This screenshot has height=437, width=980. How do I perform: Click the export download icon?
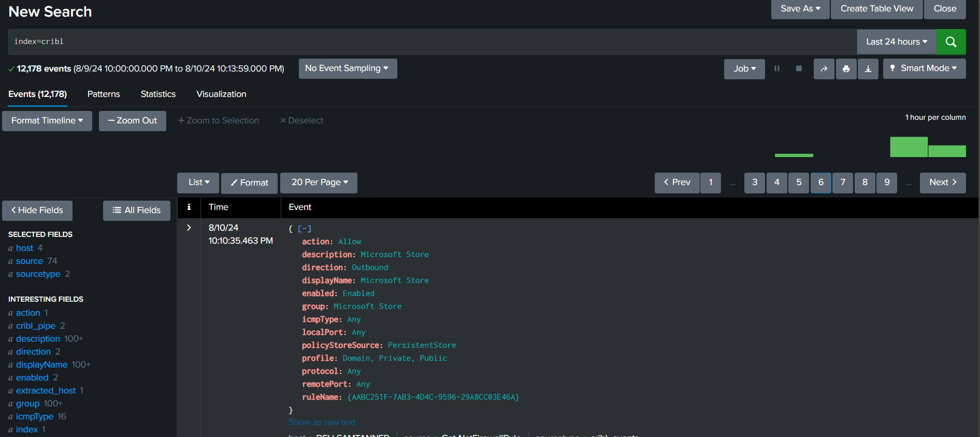click(868, 68)
